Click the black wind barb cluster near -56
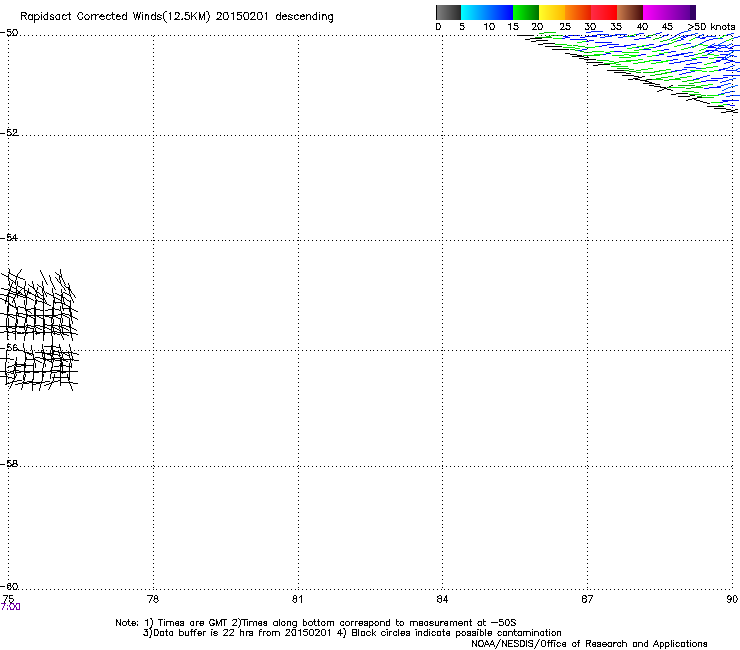The image size is (740, 650). 39,329
